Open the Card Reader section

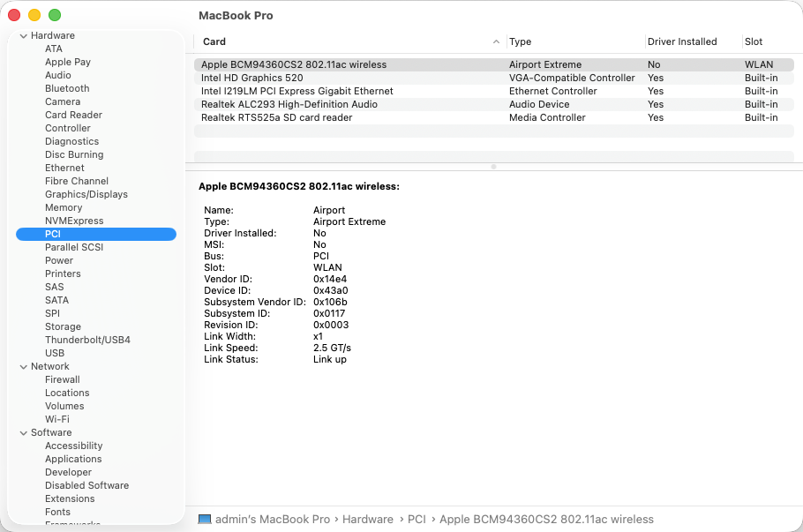tap(73, 116)
